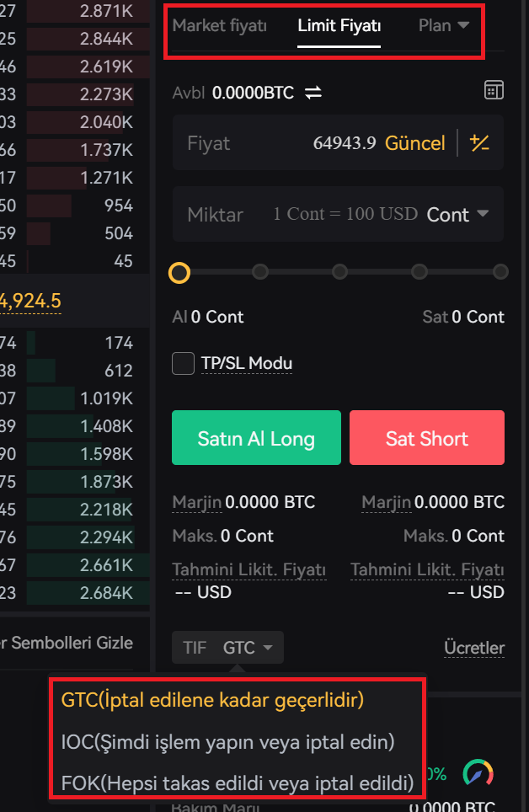The height and width of the screenshot is (812, 529).
Task: Open the TIF GTC dropdown
Action: (x=227, y=647)
